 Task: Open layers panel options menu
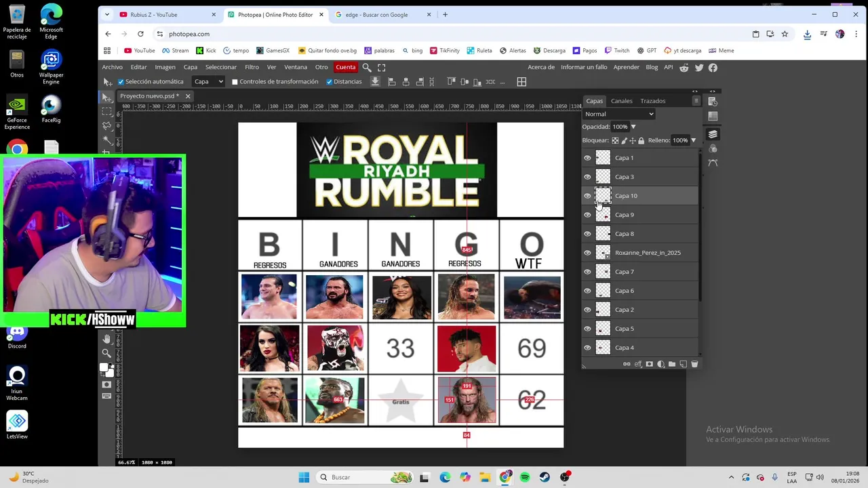[x=696, y=101]
